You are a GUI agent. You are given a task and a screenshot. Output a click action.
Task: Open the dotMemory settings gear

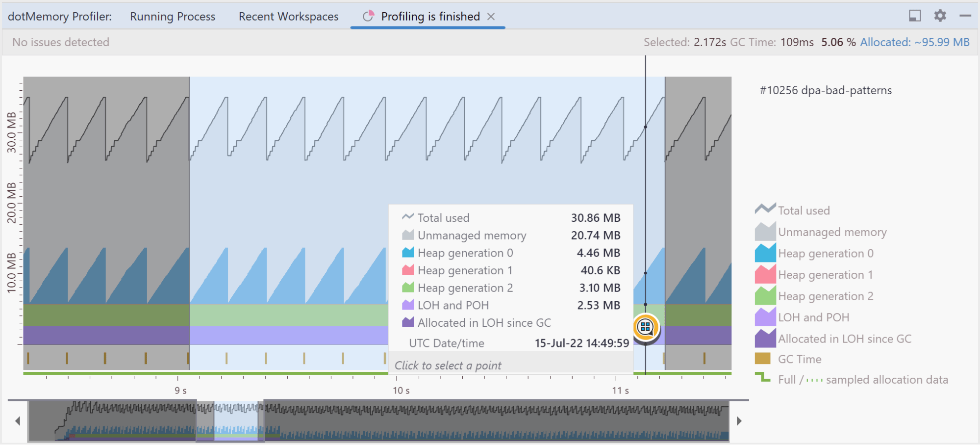point(940,16)
